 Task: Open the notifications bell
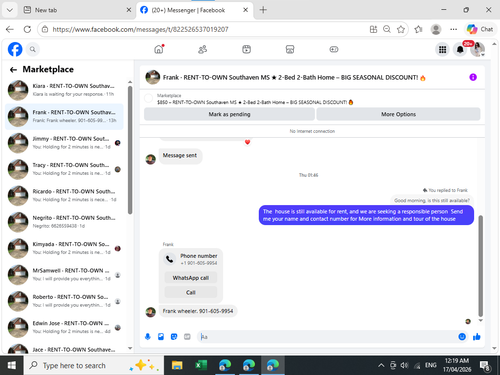460,50
